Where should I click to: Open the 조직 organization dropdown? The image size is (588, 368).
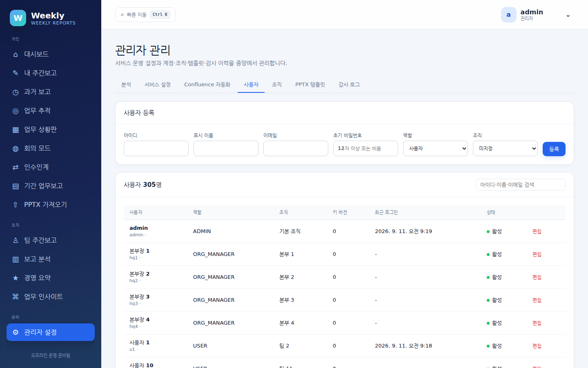tap(505, 148)
